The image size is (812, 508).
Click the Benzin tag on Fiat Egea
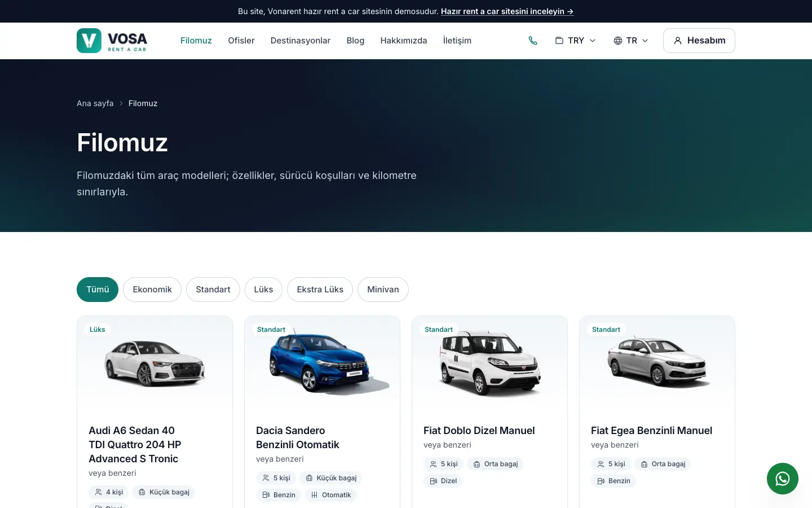pyautogui.click(x=614, y=481)
